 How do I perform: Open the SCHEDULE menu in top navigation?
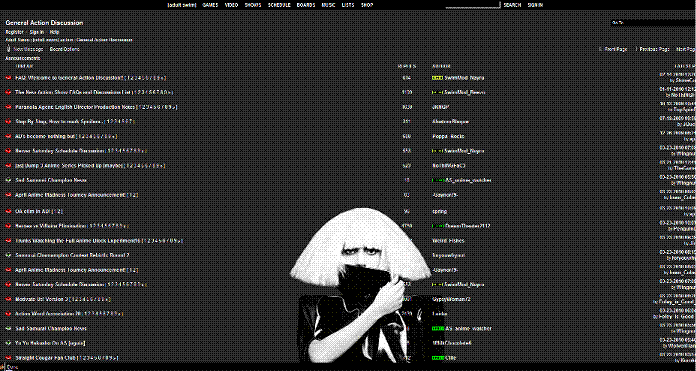point(279,5)
